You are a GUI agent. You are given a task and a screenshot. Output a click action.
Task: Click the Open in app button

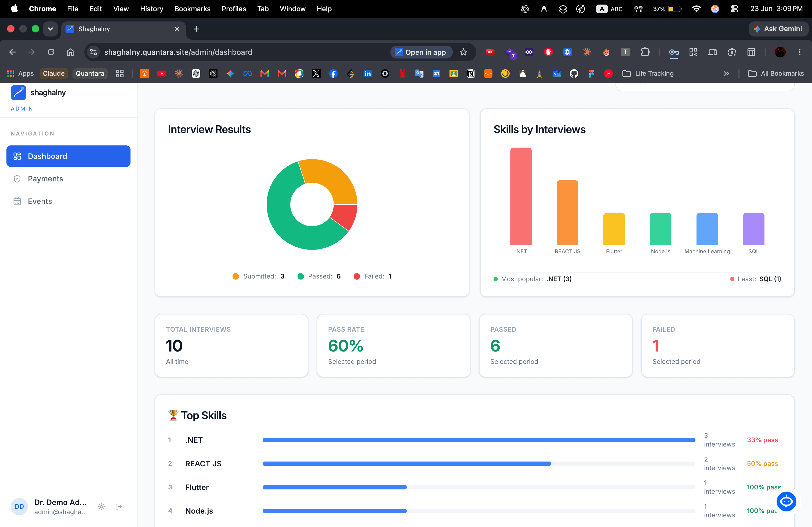click(x=421, y=52)
